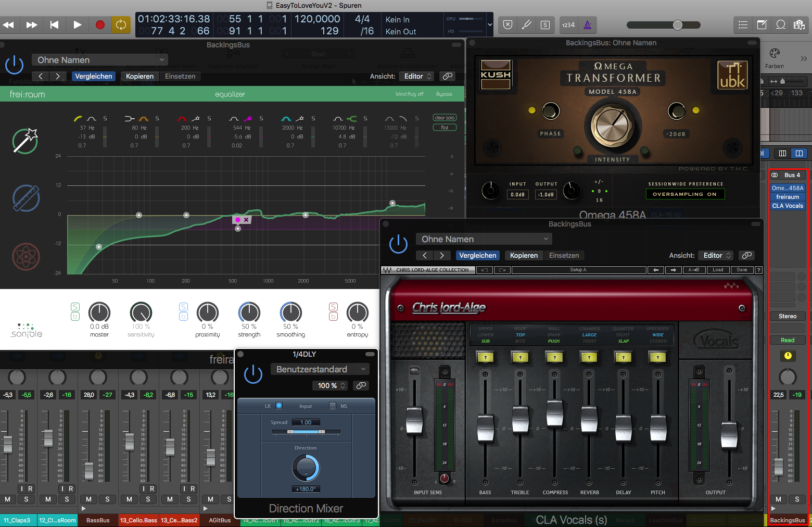Click Einsetzen in CLA Vocals window

click(x=564, y=255)
